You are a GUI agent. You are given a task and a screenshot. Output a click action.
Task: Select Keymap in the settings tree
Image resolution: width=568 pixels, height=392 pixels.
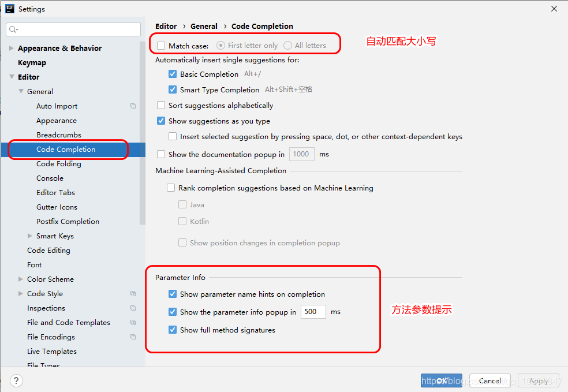tap(32, 63)
